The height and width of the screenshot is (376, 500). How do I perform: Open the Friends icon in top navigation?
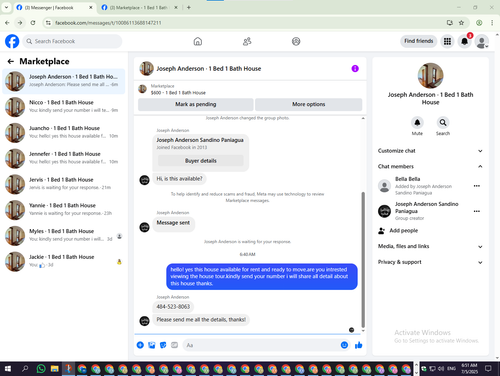(x=247, y=41)
